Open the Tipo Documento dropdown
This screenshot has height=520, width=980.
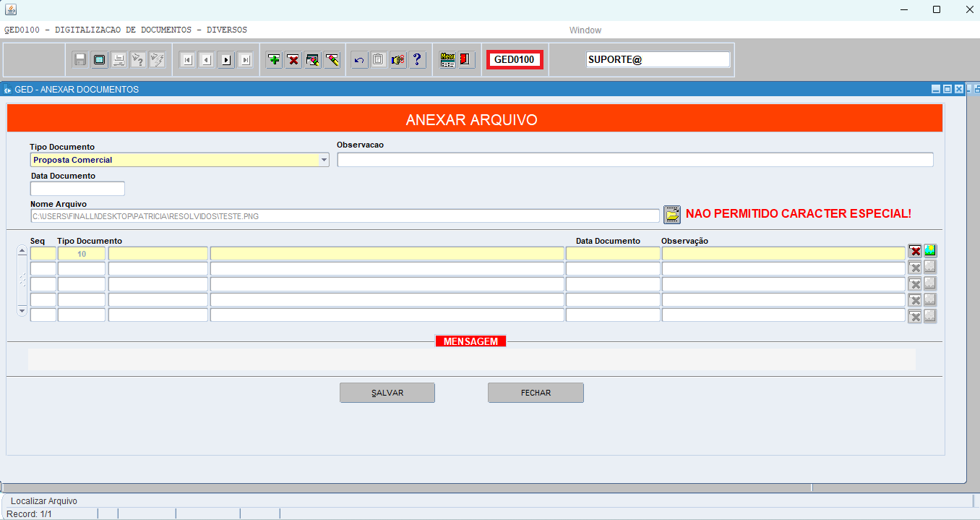[324, 160]
